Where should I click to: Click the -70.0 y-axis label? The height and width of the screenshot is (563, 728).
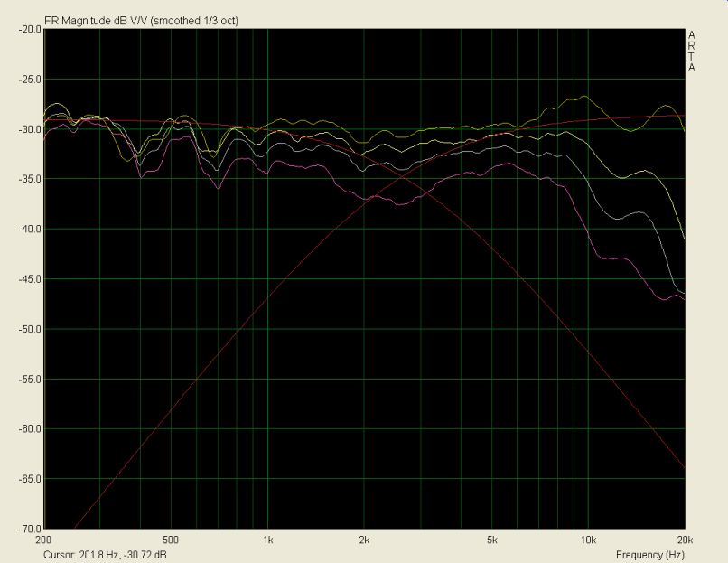(x=30, y=529)
